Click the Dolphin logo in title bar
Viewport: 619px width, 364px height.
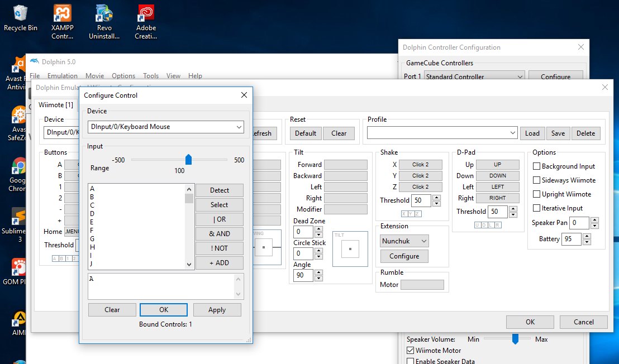click(x=35, y=61)
